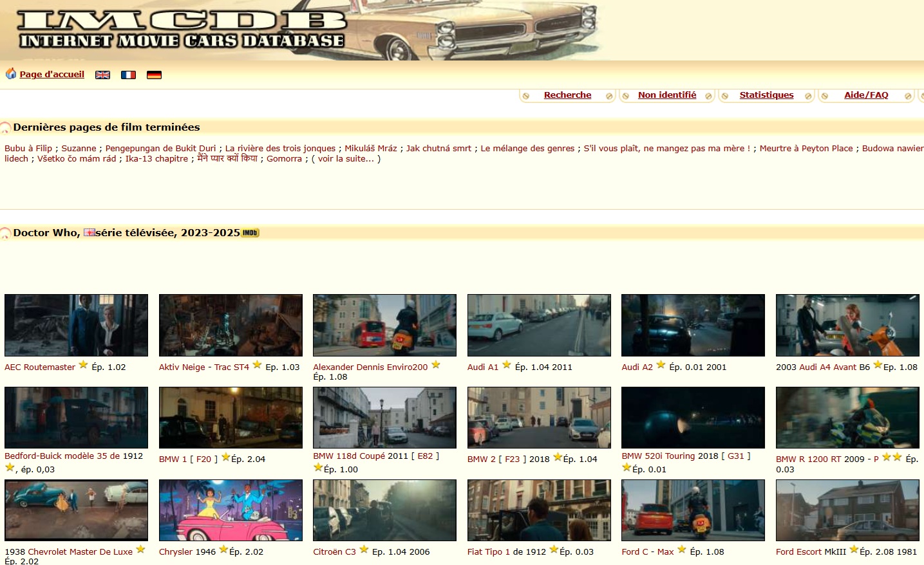Open the Statistiques menu tab
Image resolution: width=924 pixels, height=565 pixels.
pos(766,95)
